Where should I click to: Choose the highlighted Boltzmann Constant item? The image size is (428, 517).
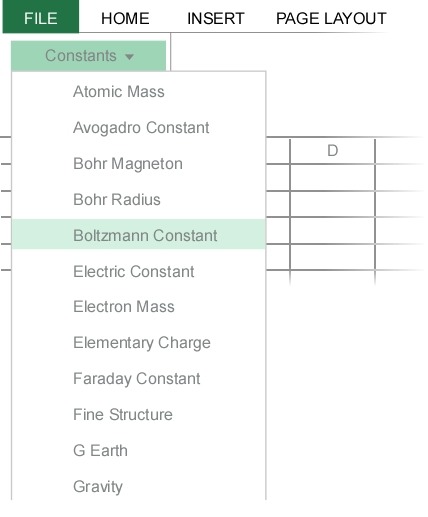coord(139,234)
